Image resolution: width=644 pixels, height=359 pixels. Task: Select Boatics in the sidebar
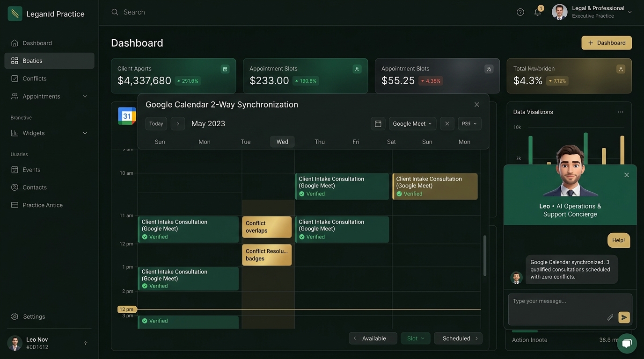[x=49, y=61]
